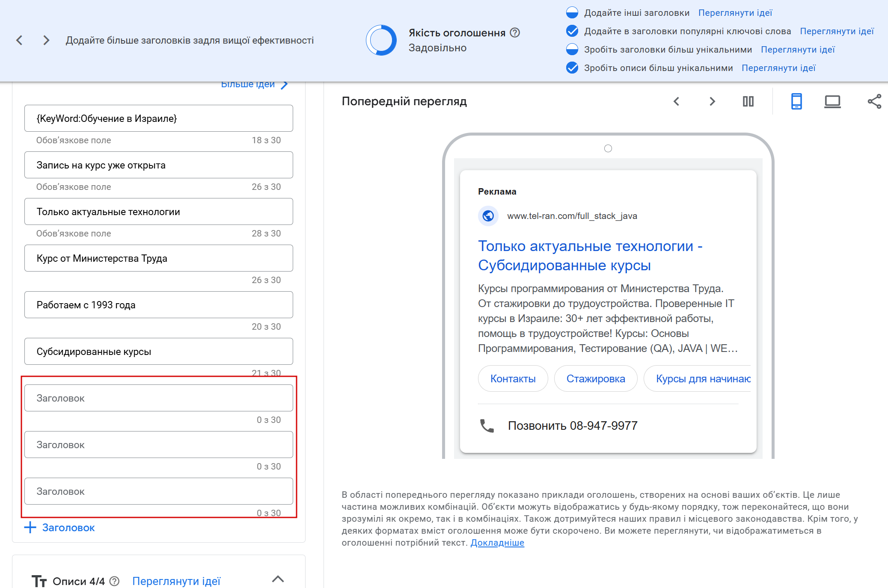This screenshot has height=588, width=888.
Task: Open Більше ідей link with arrow
Action: pyautogui.click(x=254, y=84)
